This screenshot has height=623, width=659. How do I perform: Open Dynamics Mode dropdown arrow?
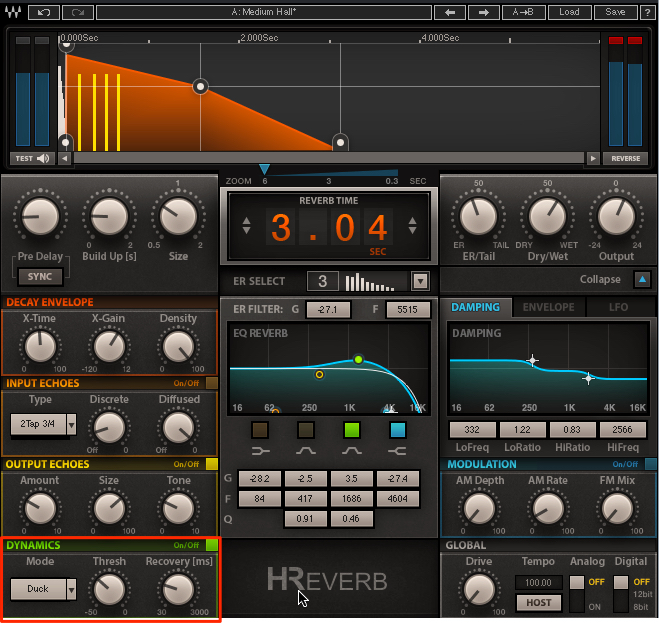coord(71,589)
